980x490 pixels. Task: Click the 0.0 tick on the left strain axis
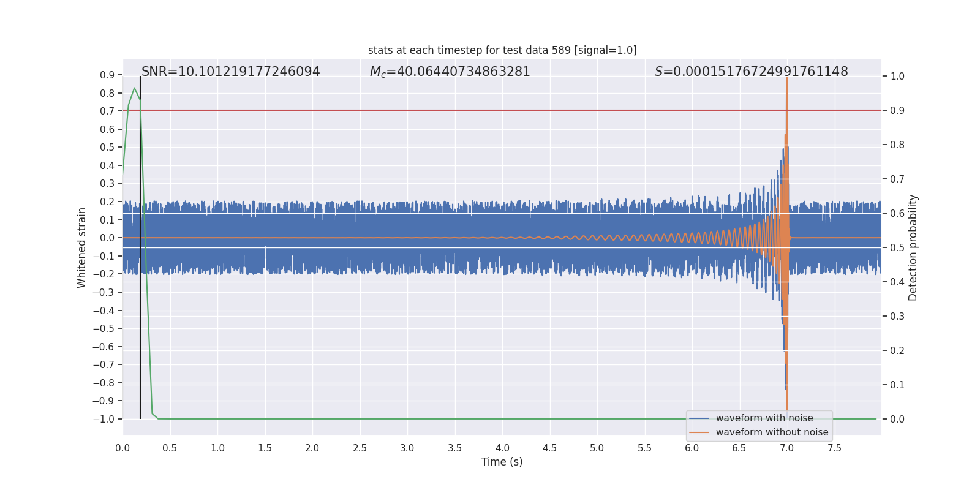(107, 238)
